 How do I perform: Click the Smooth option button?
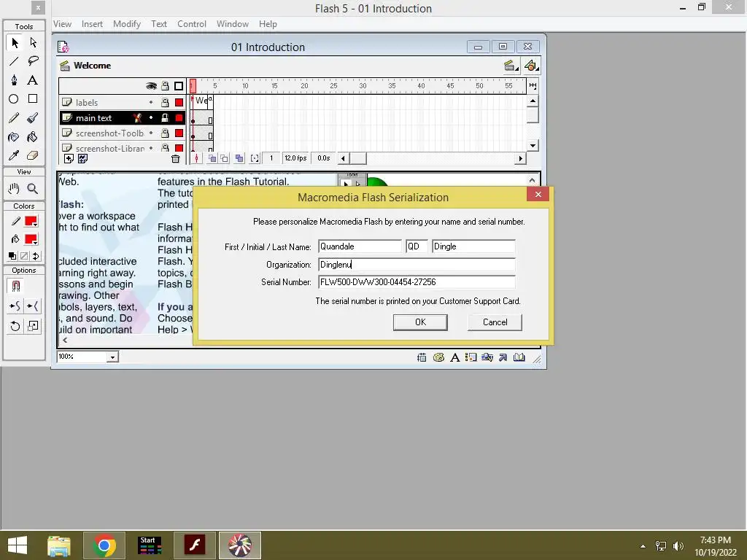(x=15, y=306)
